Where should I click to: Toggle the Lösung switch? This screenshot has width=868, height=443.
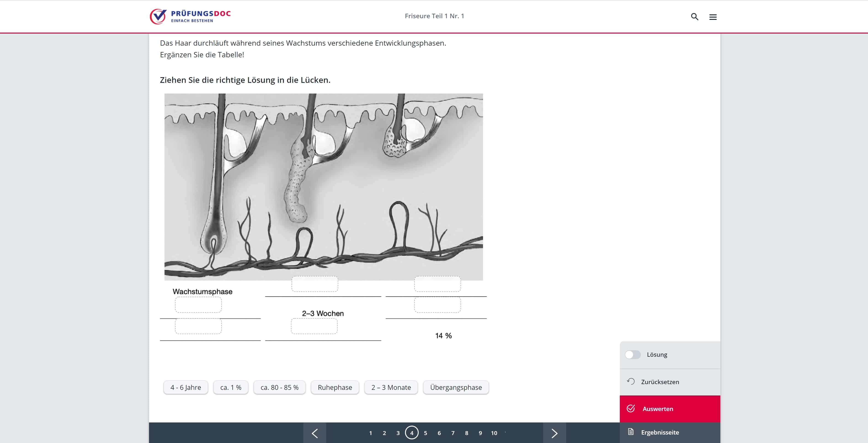pos(632,354)
